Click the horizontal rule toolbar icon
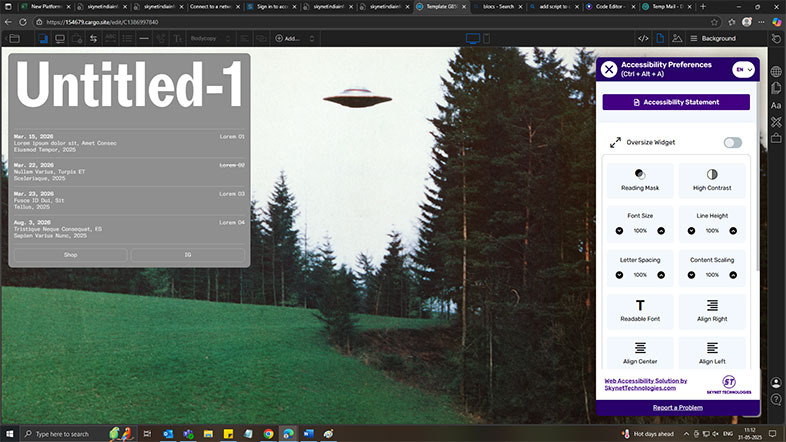Viewport: 786px width, 442px height. 144,39
